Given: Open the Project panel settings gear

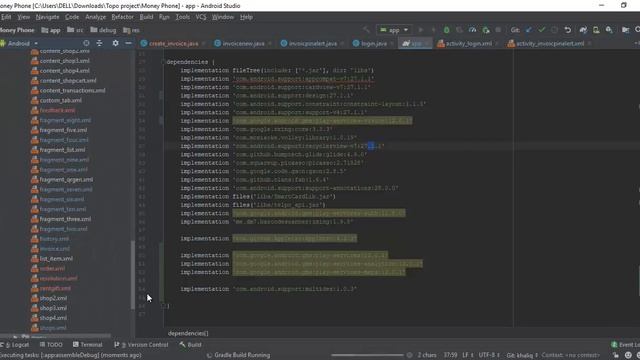Looking at the screenshot, I should point(116,43).
